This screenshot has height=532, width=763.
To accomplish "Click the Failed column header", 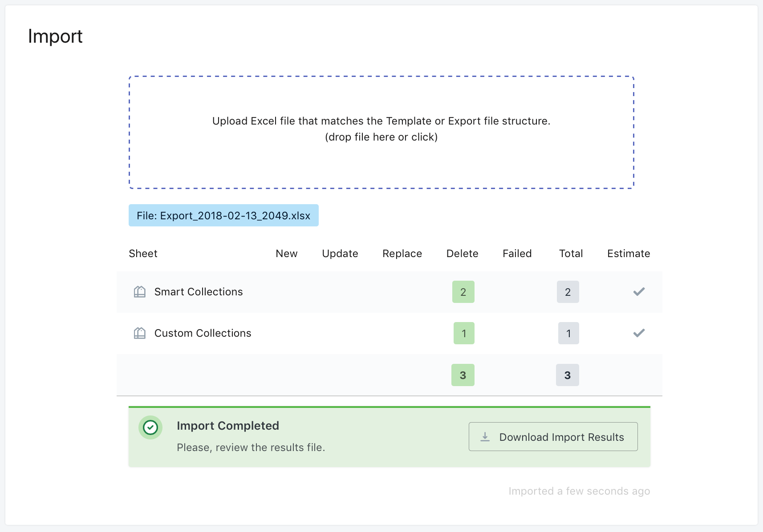I will click(x=517, y=254).
